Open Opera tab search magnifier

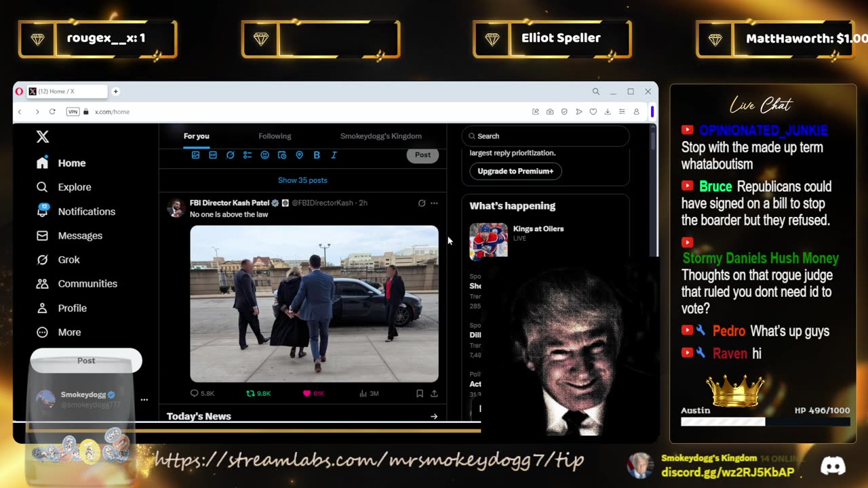pyautogui.click(x=596, y=91)
